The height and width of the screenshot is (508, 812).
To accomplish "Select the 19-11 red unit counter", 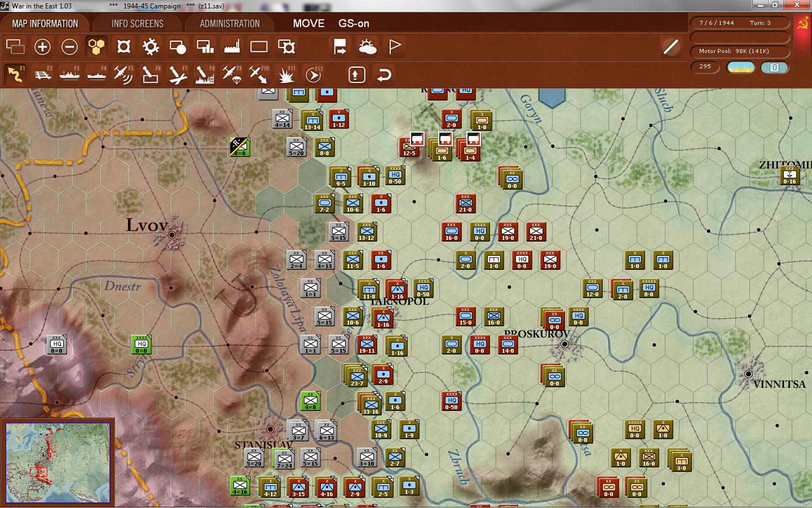I will 367,344.
